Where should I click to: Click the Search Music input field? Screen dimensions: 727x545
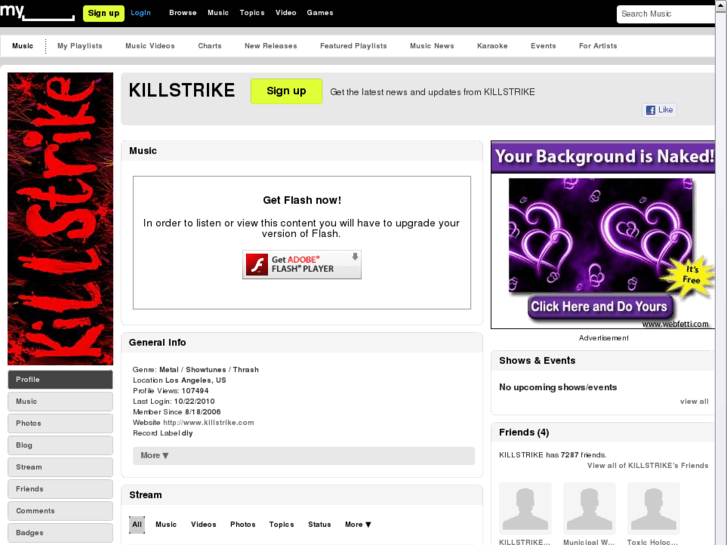click(666, 14)
